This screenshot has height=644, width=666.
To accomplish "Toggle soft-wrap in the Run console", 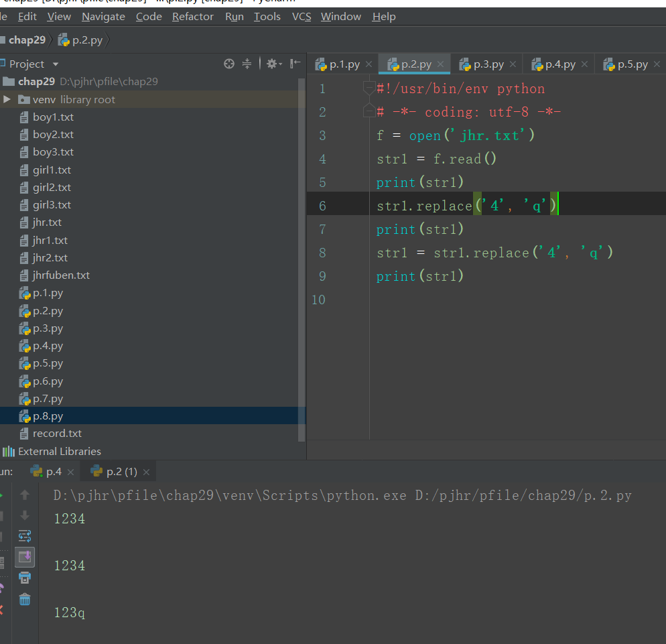I will [25, 536].
